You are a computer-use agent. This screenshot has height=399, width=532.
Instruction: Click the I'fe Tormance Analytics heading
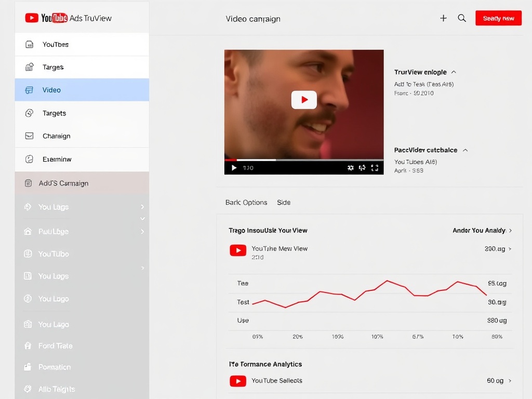[265, 364]
